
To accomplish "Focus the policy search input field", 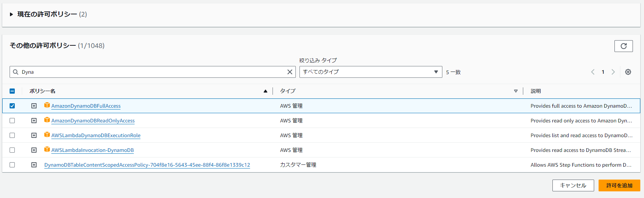I will pyautogui.click(x=151, y=72).
